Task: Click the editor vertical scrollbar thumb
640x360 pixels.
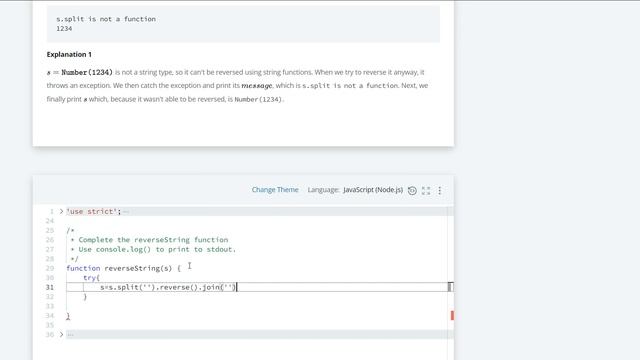Action: (450, 287)
